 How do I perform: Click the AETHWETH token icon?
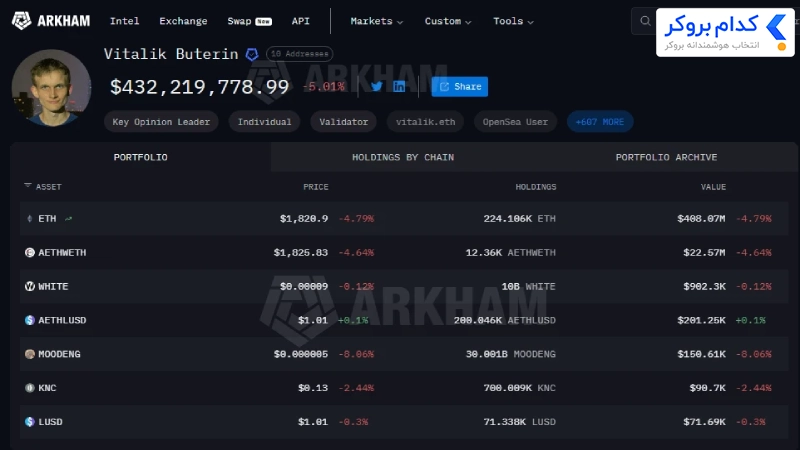click(30, 253)
